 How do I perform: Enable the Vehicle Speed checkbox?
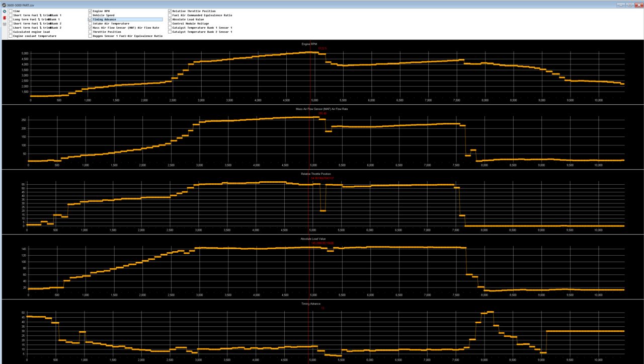tap(90, 15)
